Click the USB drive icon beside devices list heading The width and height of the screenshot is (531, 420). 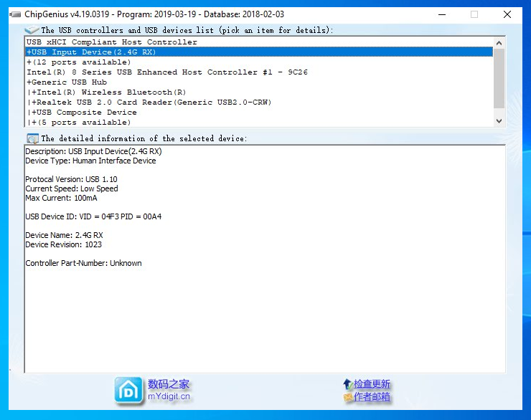pos(32,30)
